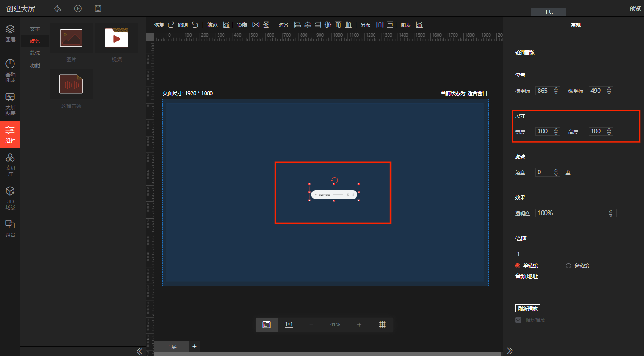Click the 横坐标 stepper arrows
Screen dimensions: 644x356
click(x=556, y=91)
